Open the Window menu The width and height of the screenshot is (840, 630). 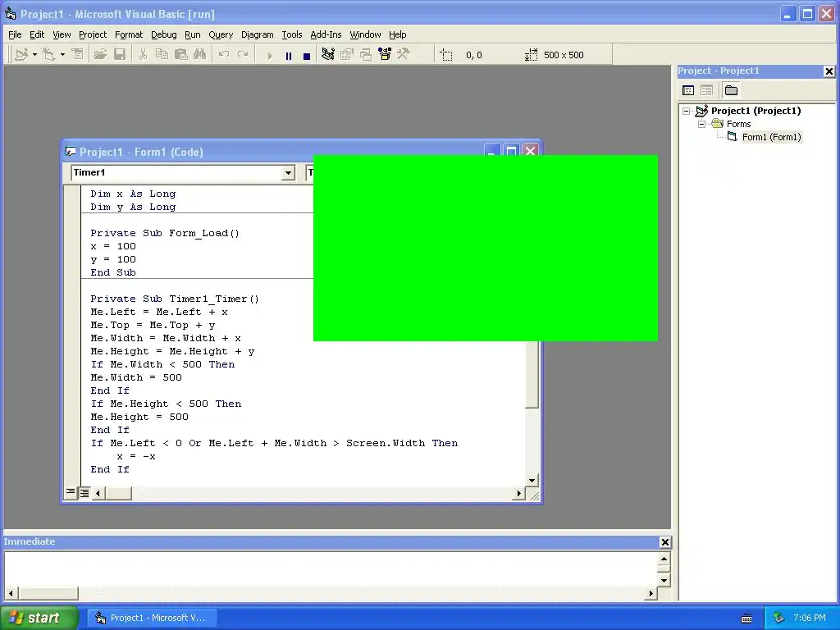[x=365, y=34]
